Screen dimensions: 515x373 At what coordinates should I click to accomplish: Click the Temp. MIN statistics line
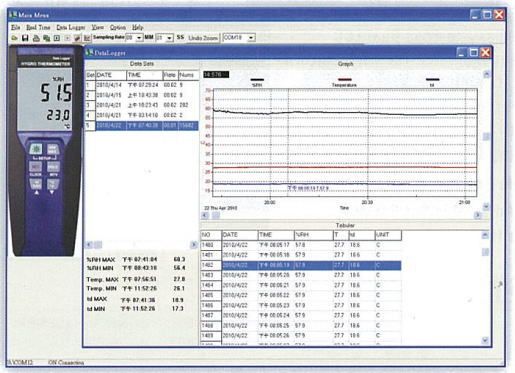[x=136, y=288]
